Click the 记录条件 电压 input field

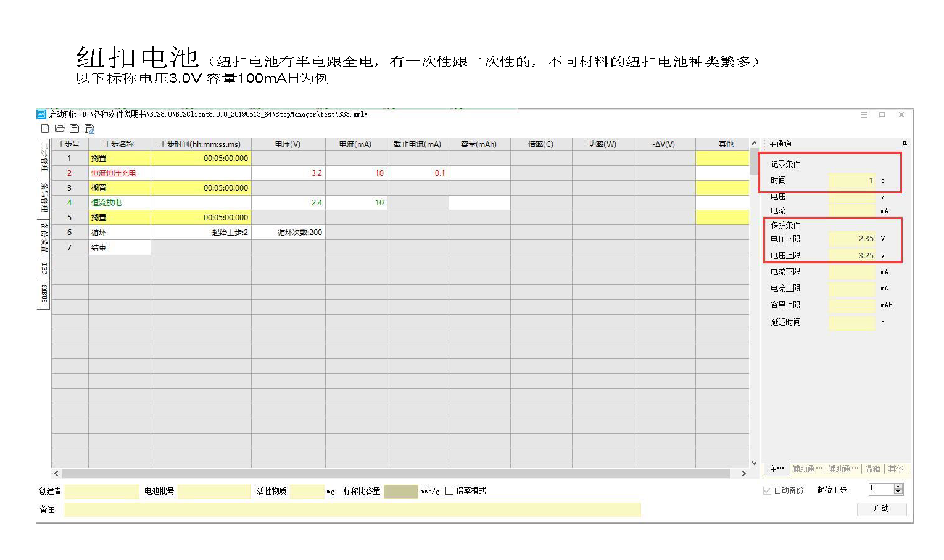click(x=852, y=197)
